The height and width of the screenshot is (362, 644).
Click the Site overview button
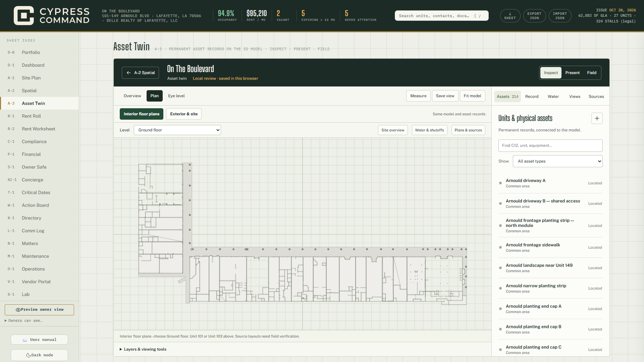[x=393, y=130]
